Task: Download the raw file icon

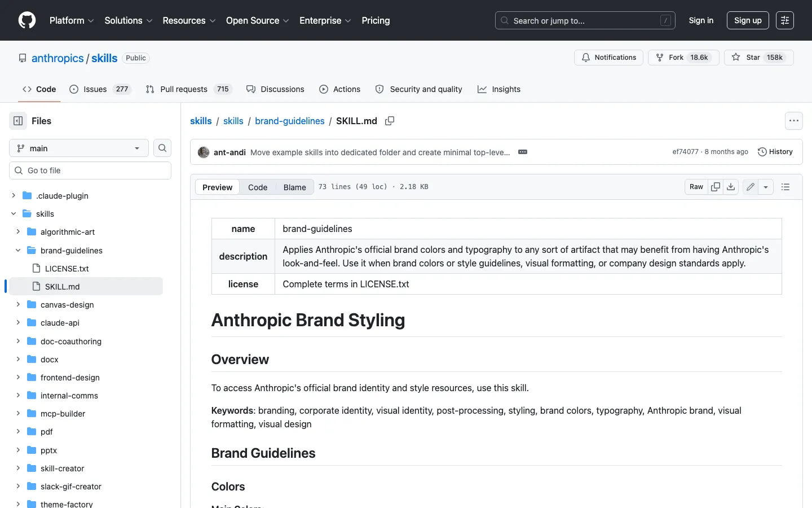Action: pos(731,187)
